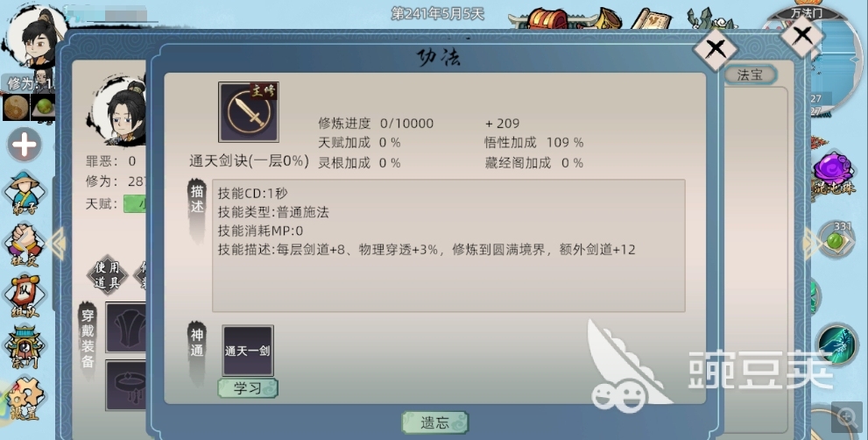Select the 通天剑诀 sword skill icon
Viewport: 868px width, 440px height.
tap(249, 112)
